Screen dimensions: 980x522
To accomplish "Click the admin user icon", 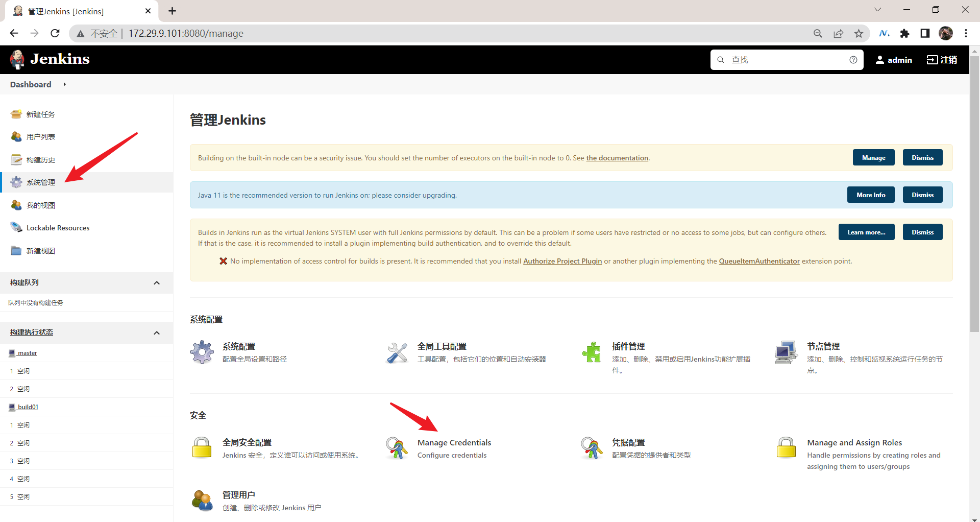I will coord(880,60).
